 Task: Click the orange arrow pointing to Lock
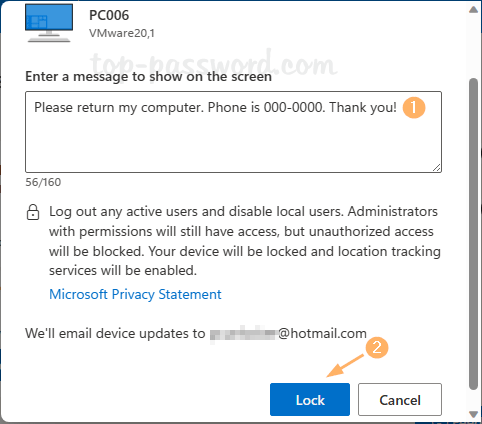coord(345,366)
